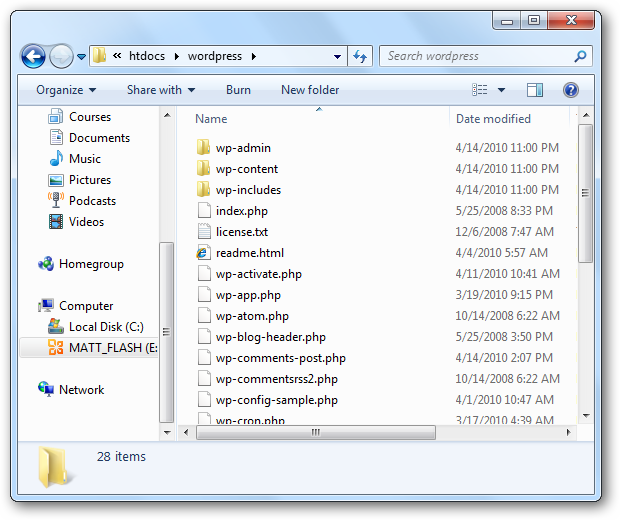The height and width of the screenshot is (520, 620).
Task: Select wp-atom.php in the file list
Action: click(x=252, y=316)
